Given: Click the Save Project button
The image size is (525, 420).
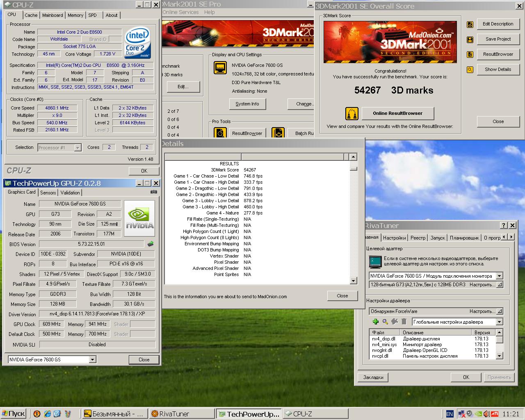Looking at the screenshot, I should click(x=498, y=39).
